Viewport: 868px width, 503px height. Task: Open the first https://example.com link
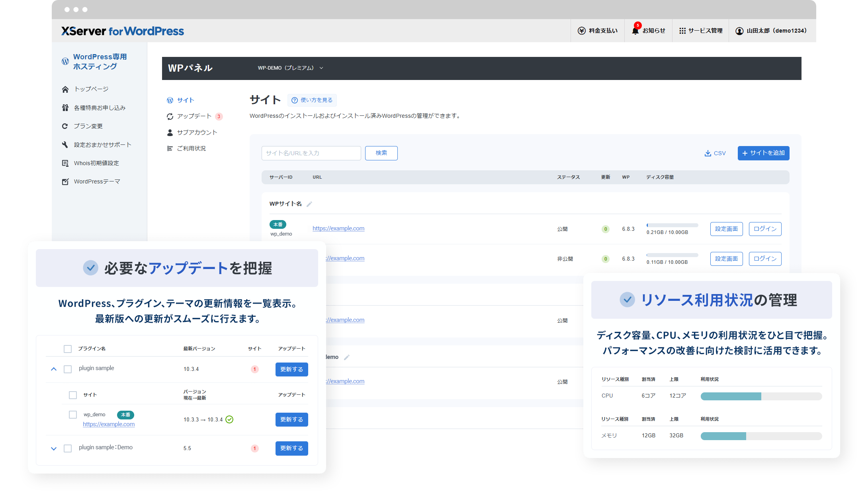pyautogui.click(x=338, y=228)
